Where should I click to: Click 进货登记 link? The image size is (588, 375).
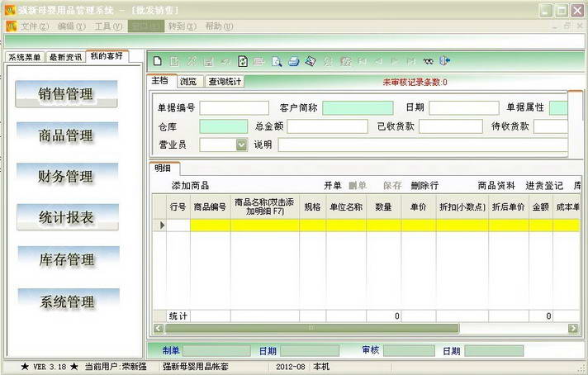point(544,185)
